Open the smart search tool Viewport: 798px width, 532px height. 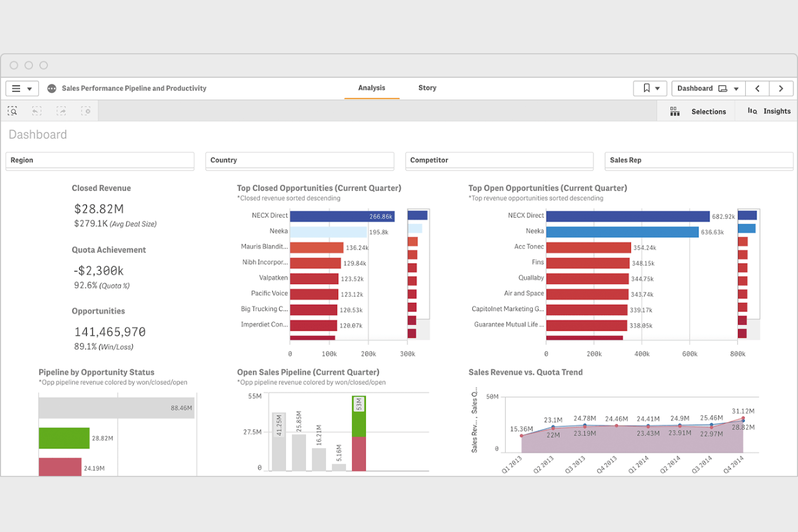click(12, 111)
